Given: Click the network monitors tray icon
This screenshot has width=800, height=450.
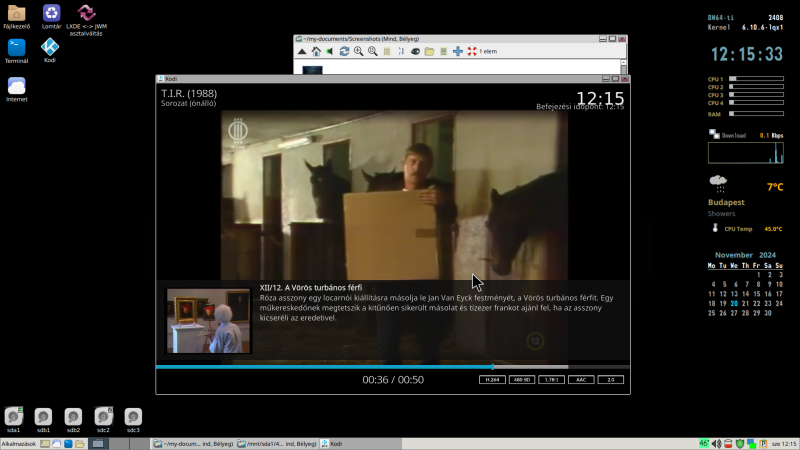Looking at the screenshot, I should [752, 444].
